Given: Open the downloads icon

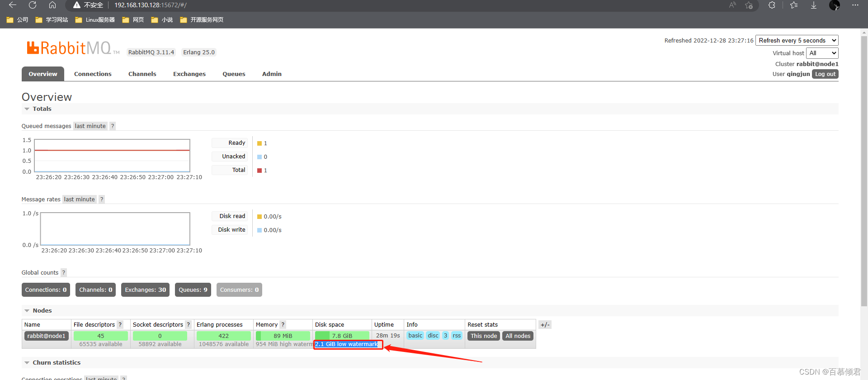Looking at the screenshot, I should pyautogui.click(x=814, y=5).
